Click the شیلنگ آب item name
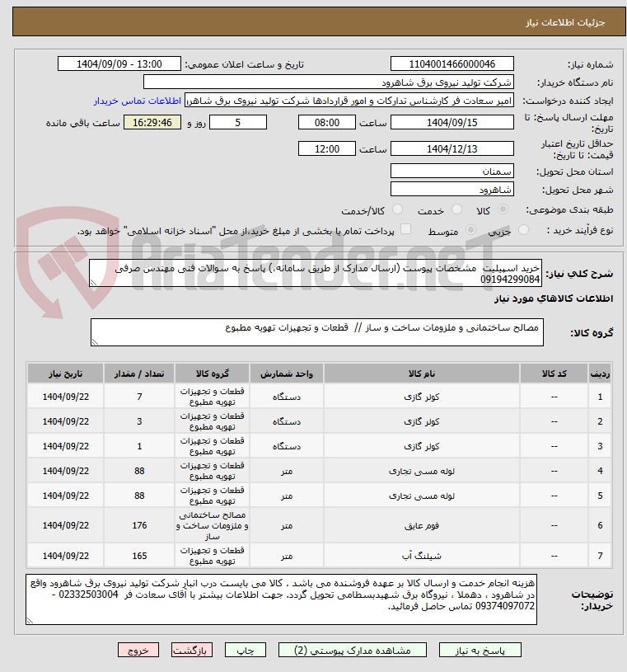627x672 pixels. tap(421, 557)
